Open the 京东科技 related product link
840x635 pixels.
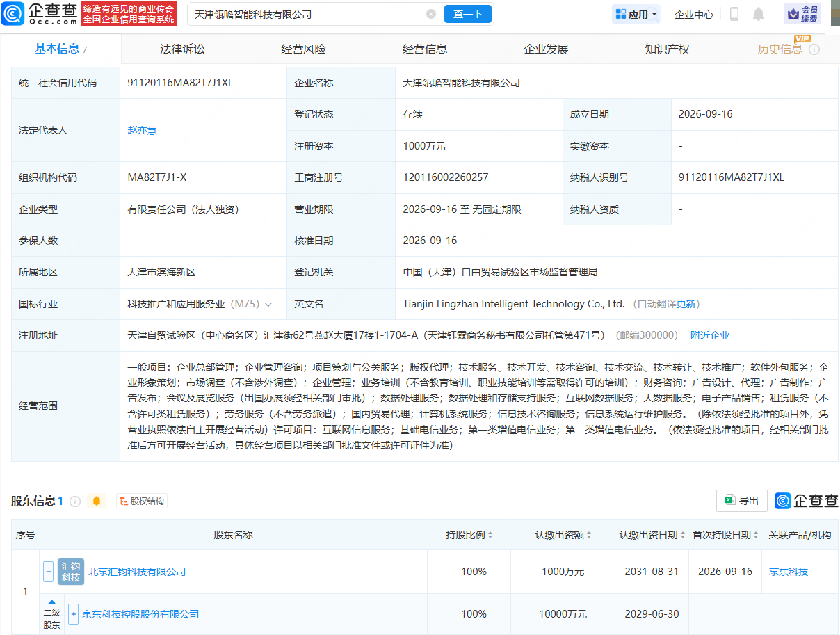(x=789, y=572)
